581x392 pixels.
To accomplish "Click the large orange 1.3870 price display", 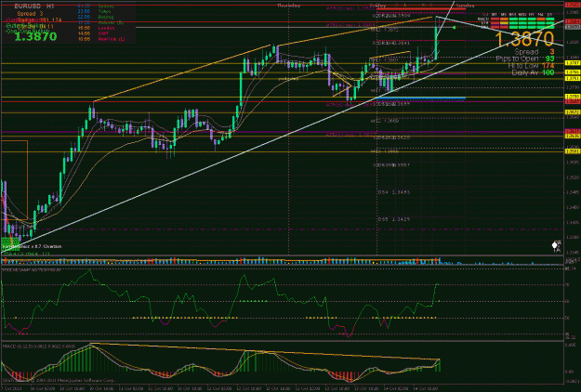I will (524, 39).
